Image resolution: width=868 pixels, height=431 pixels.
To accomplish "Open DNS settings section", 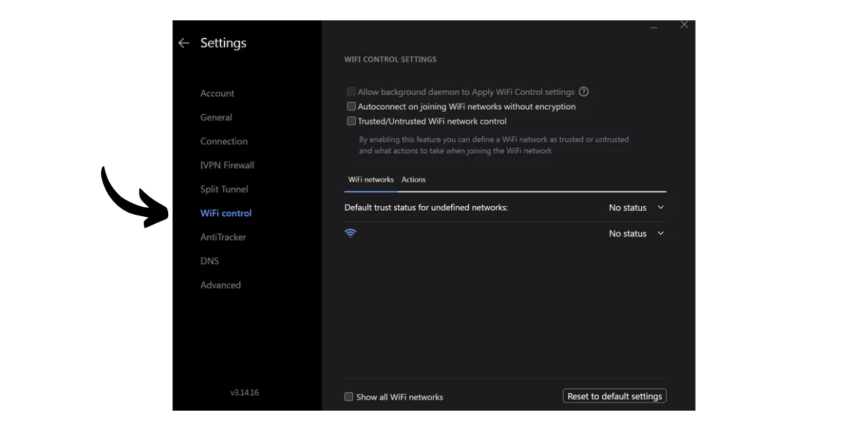I will pos(210,261).
